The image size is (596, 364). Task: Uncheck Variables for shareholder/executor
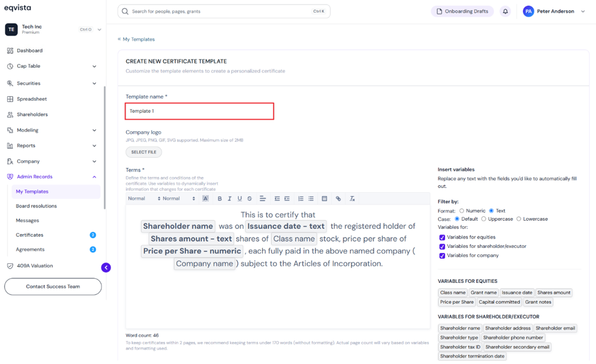[442, 246]
